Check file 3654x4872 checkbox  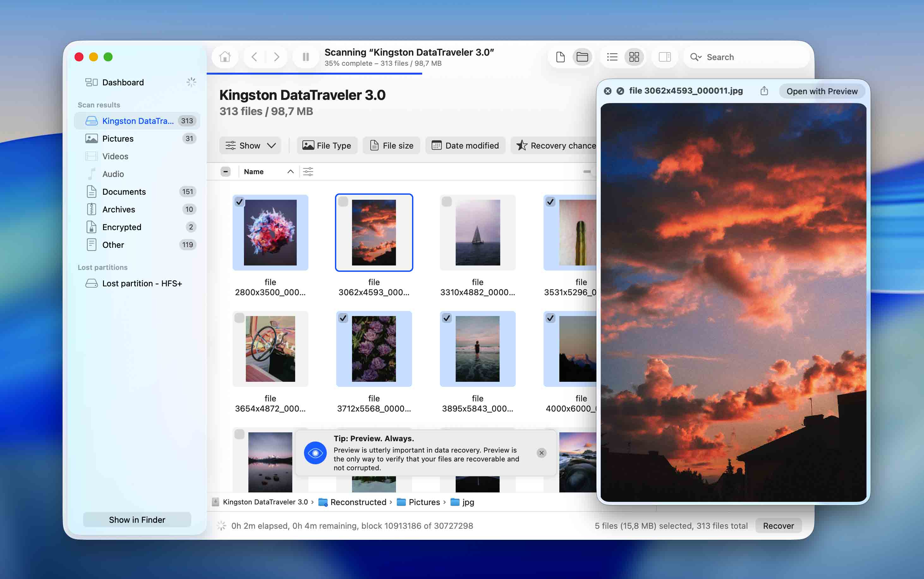tap(239, 318)
